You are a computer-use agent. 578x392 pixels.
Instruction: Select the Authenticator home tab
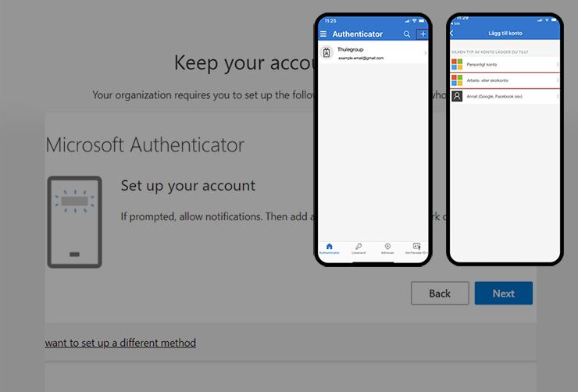click(329, 248)
